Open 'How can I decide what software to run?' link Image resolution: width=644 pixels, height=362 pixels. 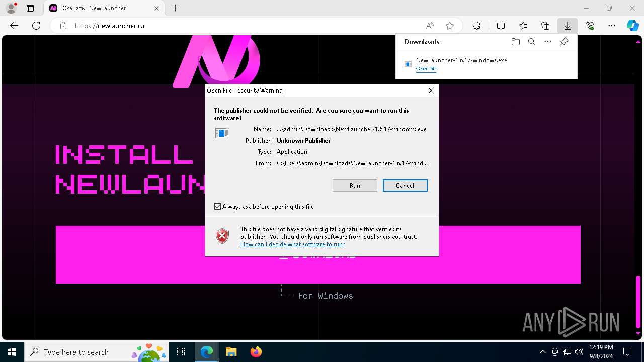pyautogui.click(x=293, y=244)
